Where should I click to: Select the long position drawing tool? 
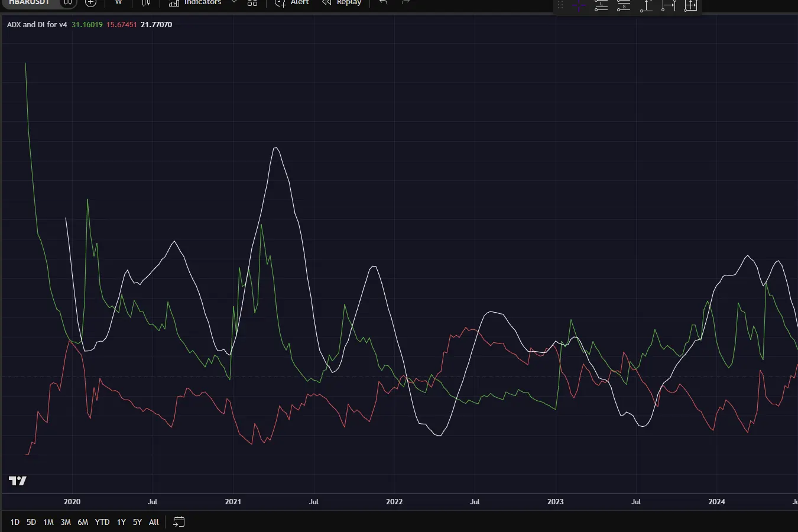[601, 5]
